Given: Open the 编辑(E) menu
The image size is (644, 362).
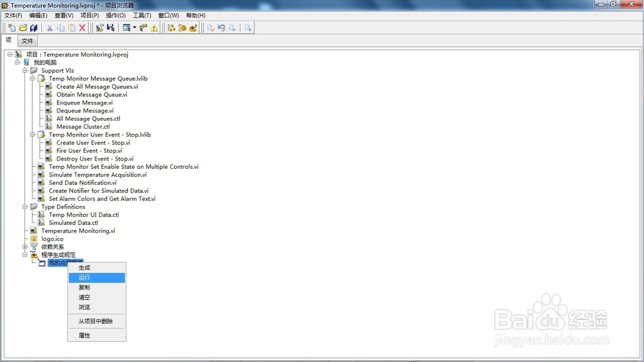Looking at the screenshot, I should tap(38, 15).
